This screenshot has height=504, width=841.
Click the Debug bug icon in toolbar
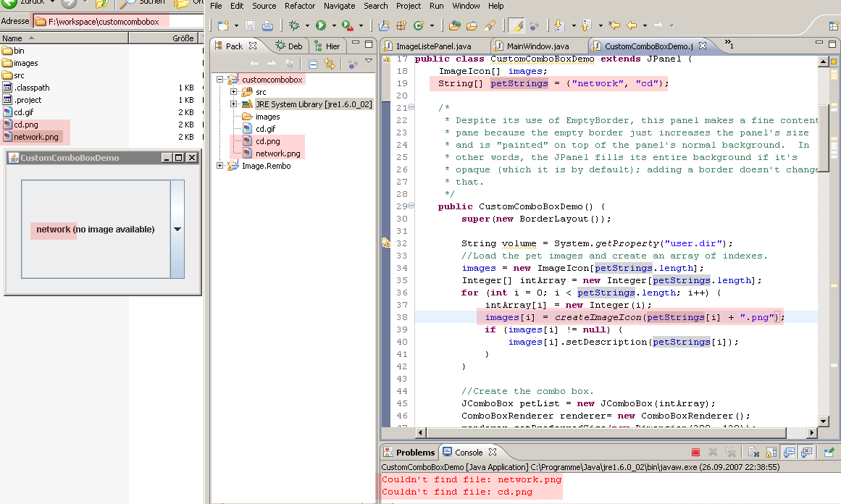(294, 26)
